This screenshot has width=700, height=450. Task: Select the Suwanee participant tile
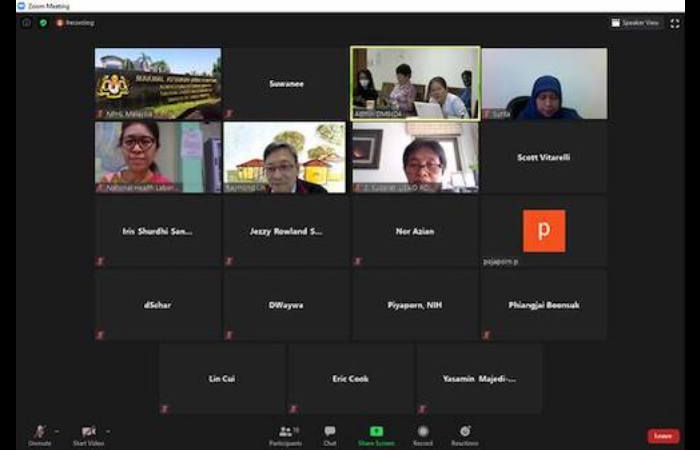tap(286, 83)
